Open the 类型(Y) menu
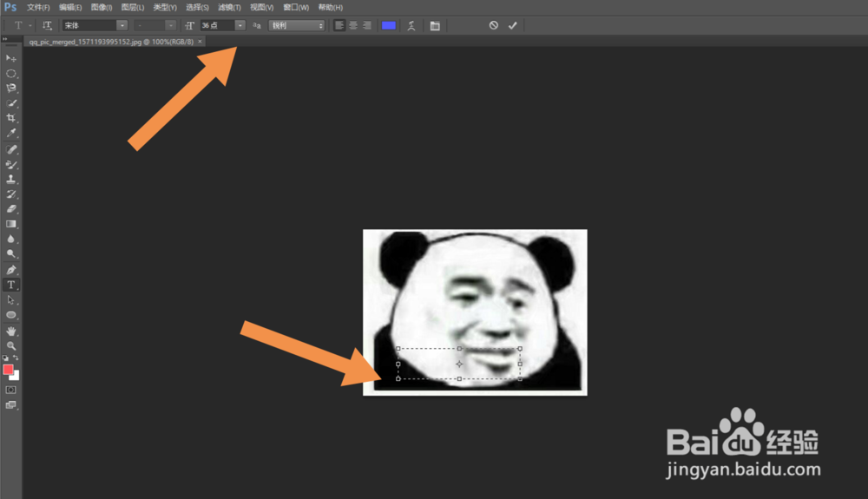Viewport: 868px width, 499px height. (x=165, y=7)
